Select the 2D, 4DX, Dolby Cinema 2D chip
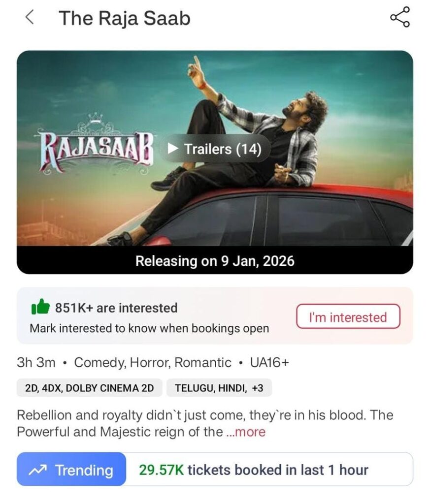This screenshot has width=430, height=504. [90, 388]
